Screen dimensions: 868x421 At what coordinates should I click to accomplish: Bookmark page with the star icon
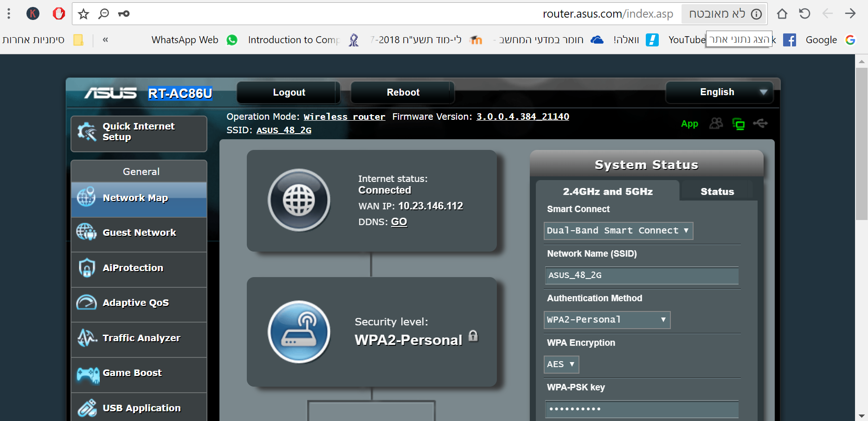coord(84,14)
